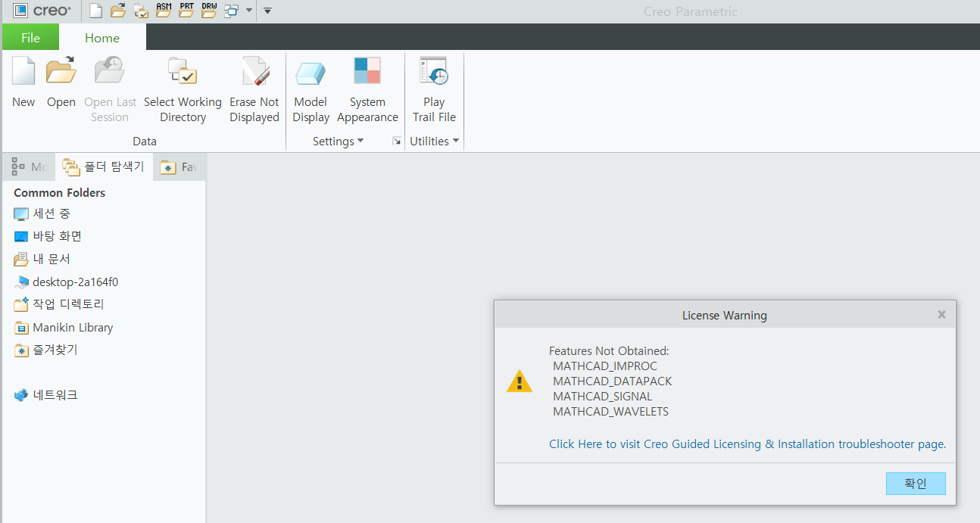This screenshot has height=523, width=980.
Task: Click the quick access New file icon
Action: pos(95,11)
